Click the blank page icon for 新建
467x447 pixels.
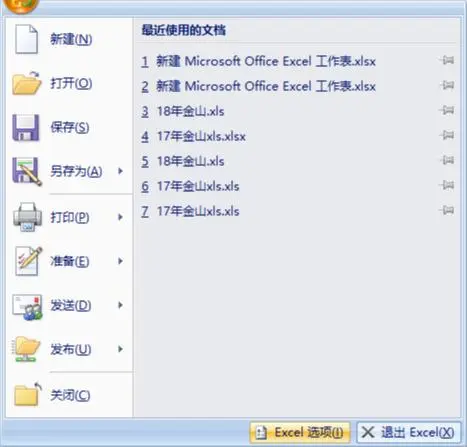click(26, 39)
